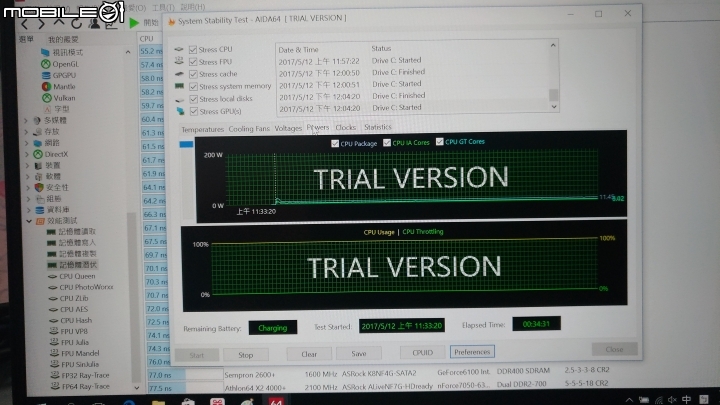Viewport: 720px width, 405px height.
Task: Select the Powers tab
Action: click(318, 127)
